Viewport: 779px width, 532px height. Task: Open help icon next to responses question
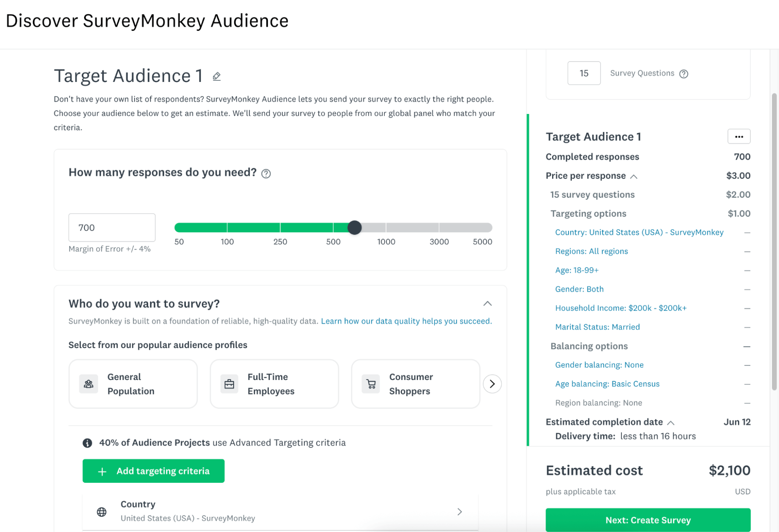point(266,173)
